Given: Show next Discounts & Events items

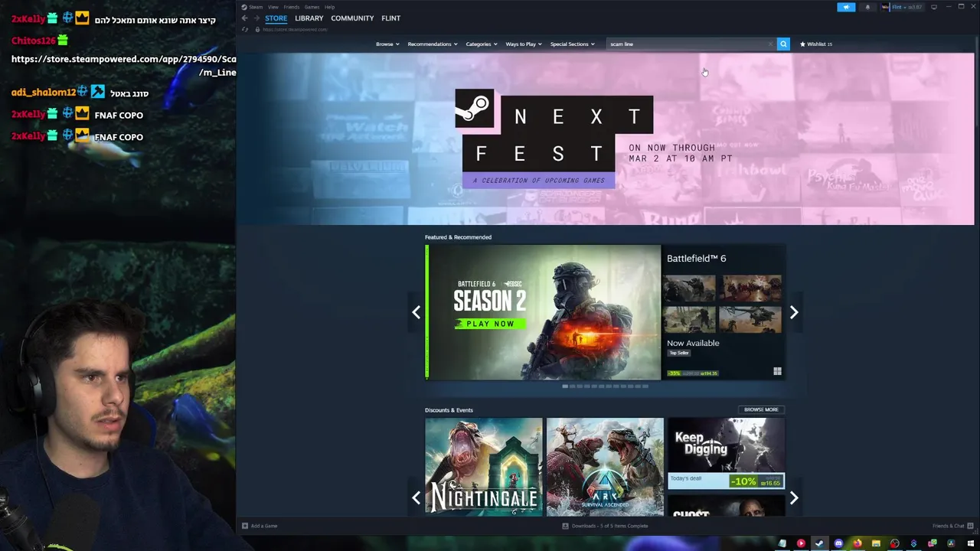Looking at the screenshot, I should (794, 498).
